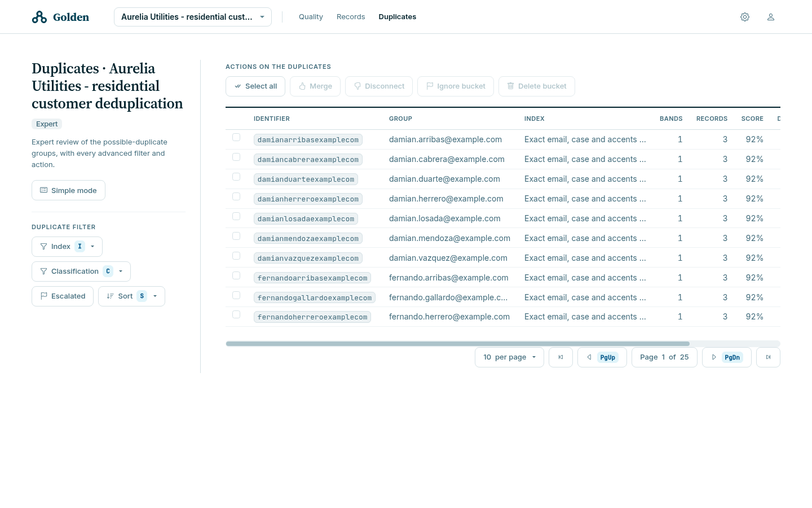Click the IDENTIFIER column header
Image resolution: width=812 pixels, height=508 pixels.
(x=272, y=119)
